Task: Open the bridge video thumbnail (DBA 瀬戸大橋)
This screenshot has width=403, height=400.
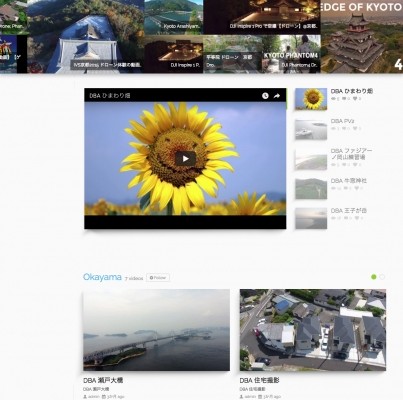Action: click(156, 330)
